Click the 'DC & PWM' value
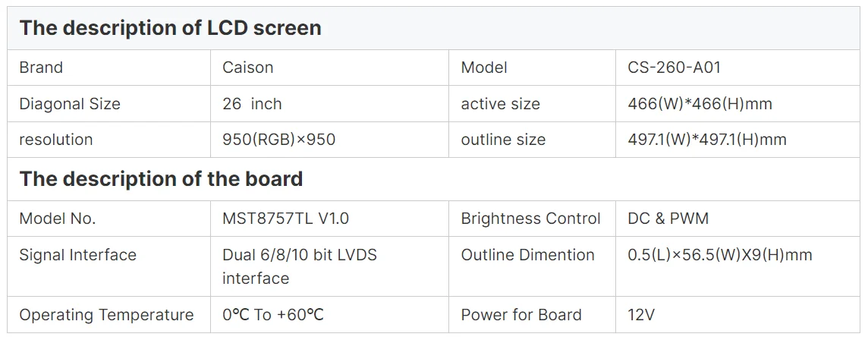 point(668,219)
